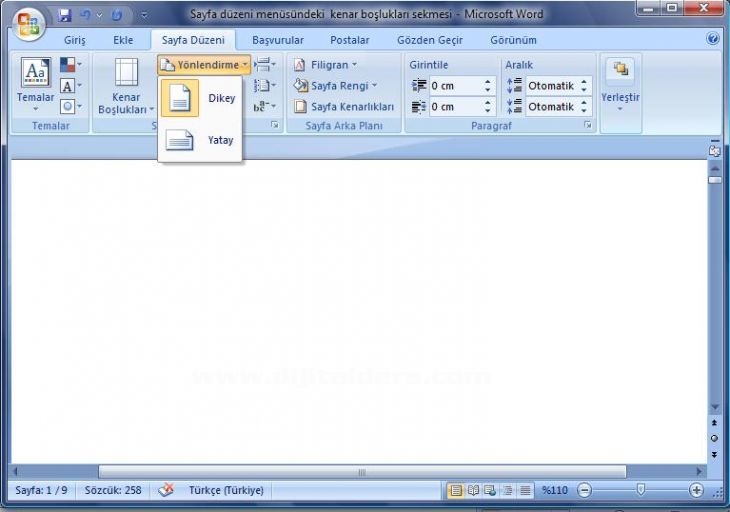This screenshot has width=730, height=512.
Task: Open theme colors icon in Temalar group
Action: pos(71,65)
